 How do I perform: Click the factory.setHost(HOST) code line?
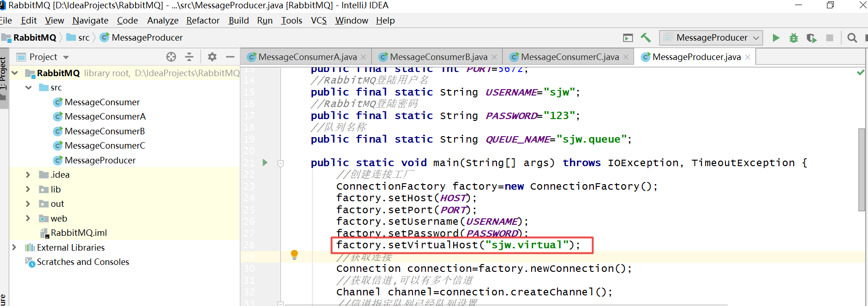point(407,198)
